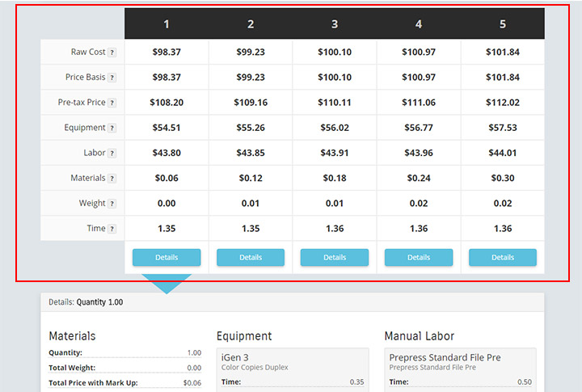The image size is (582, 392).
Task: Click the Raw Cost value $100.97
Action: [419, 52]
